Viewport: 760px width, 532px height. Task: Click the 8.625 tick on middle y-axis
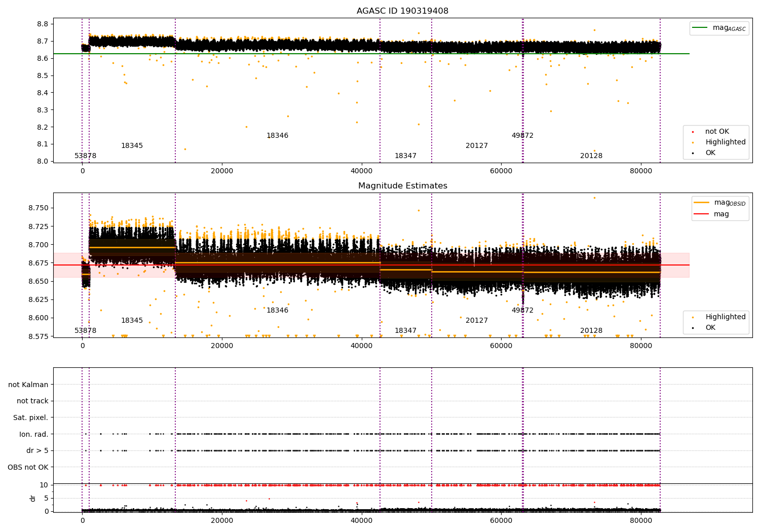[38, 300]
